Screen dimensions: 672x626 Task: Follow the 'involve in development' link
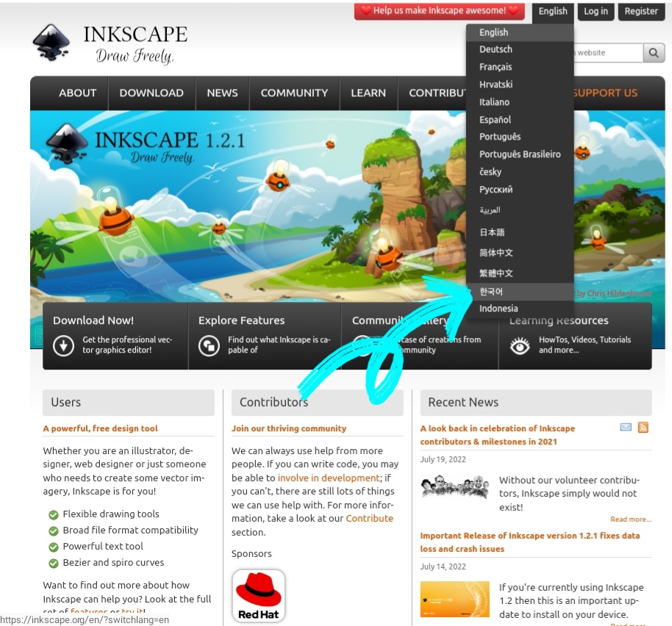click(x=329, y=478)
